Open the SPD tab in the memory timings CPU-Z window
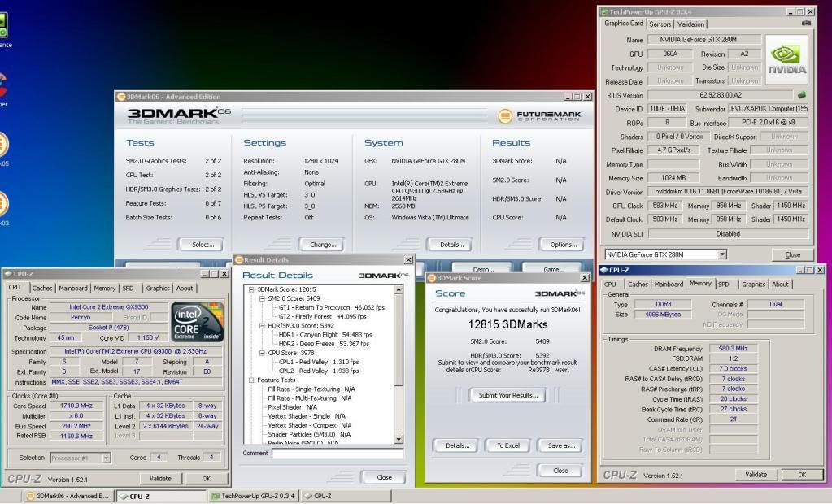Image resolution: width=832 pixels, height=504 pixels. (724, 285)
